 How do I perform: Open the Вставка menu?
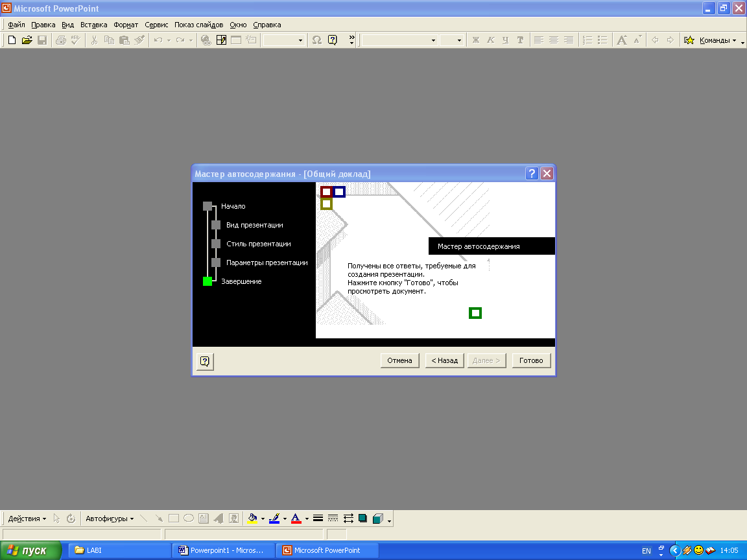93,25
